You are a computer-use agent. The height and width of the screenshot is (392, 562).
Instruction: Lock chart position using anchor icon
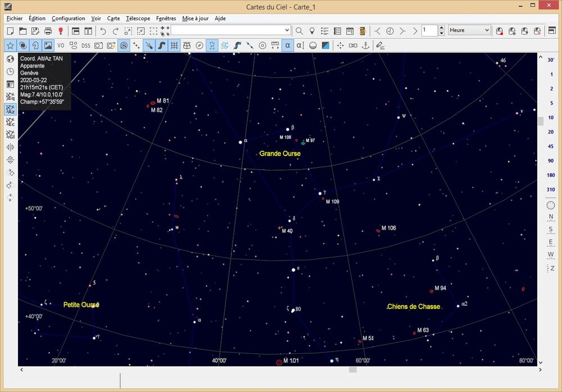click(x=365, y=46)
